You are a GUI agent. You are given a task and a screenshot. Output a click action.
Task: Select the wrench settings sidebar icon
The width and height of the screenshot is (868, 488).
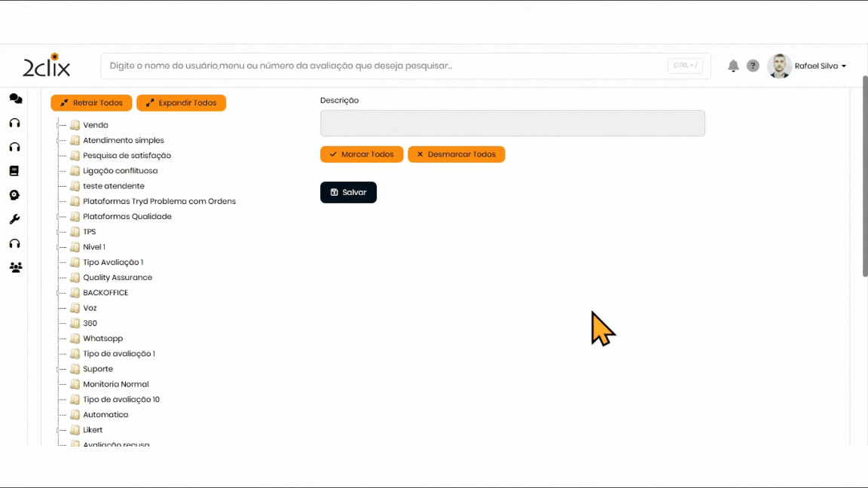pos(14,219)
